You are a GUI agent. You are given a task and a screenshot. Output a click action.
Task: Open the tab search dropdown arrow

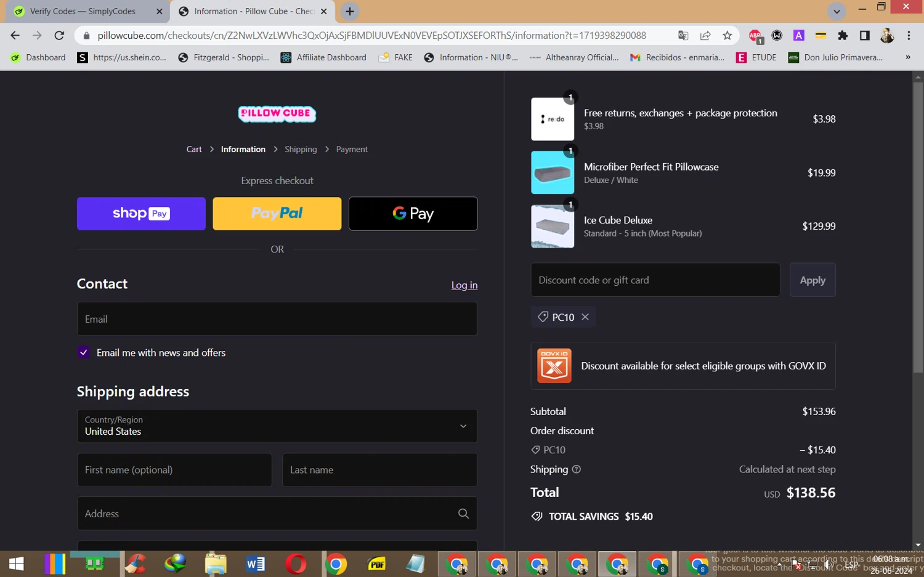(x=837, y=11)
